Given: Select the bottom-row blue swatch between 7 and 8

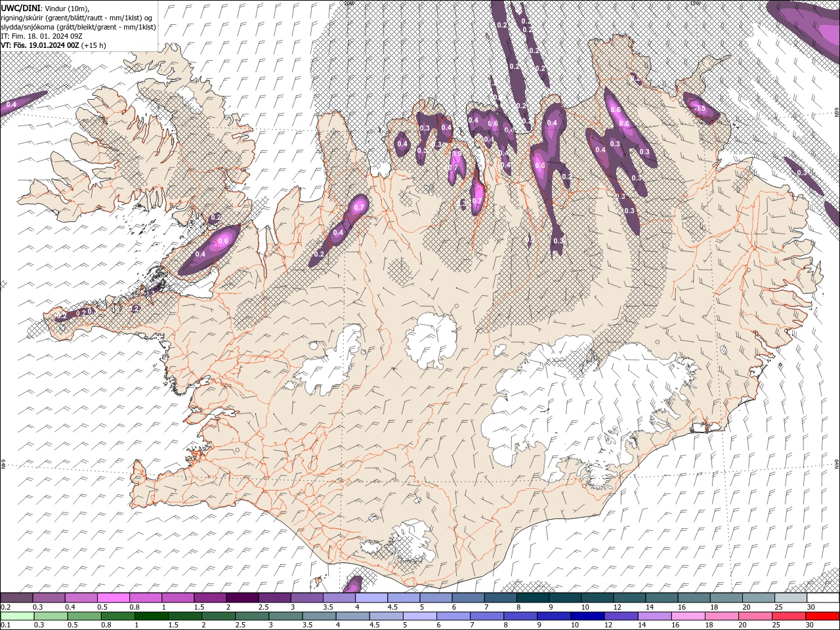Looking at the screenshot, I should 487,616.
